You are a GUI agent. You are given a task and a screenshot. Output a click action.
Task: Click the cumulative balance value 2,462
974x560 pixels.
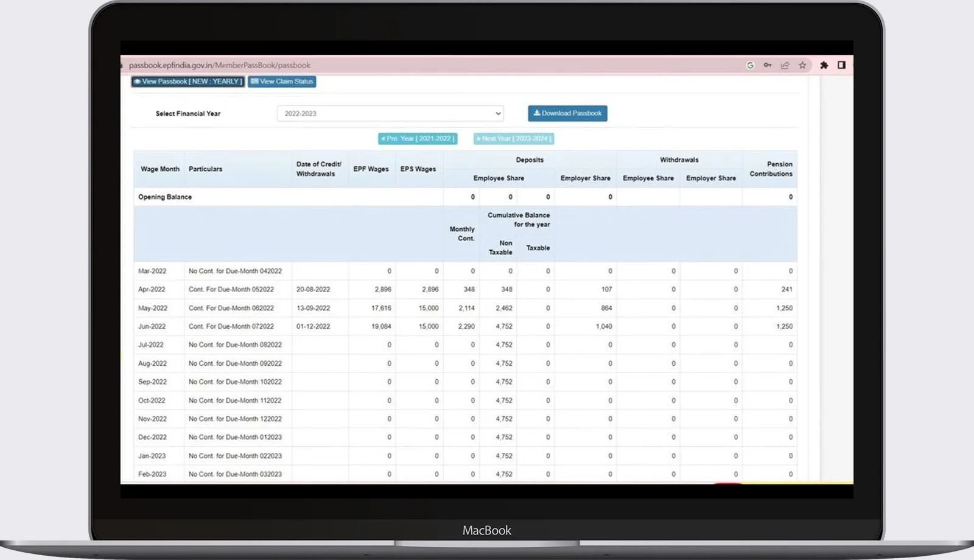click(504, 309)
